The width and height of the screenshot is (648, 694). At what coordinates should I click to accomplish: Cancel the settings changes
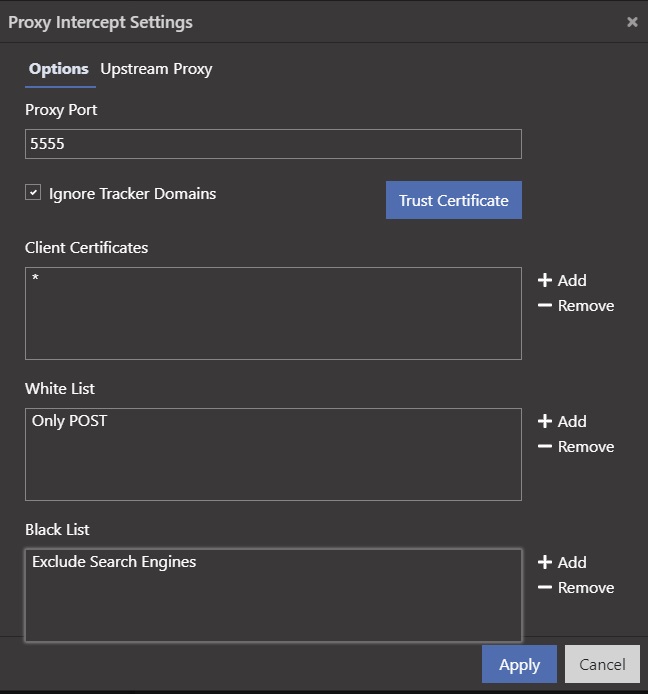602,665
